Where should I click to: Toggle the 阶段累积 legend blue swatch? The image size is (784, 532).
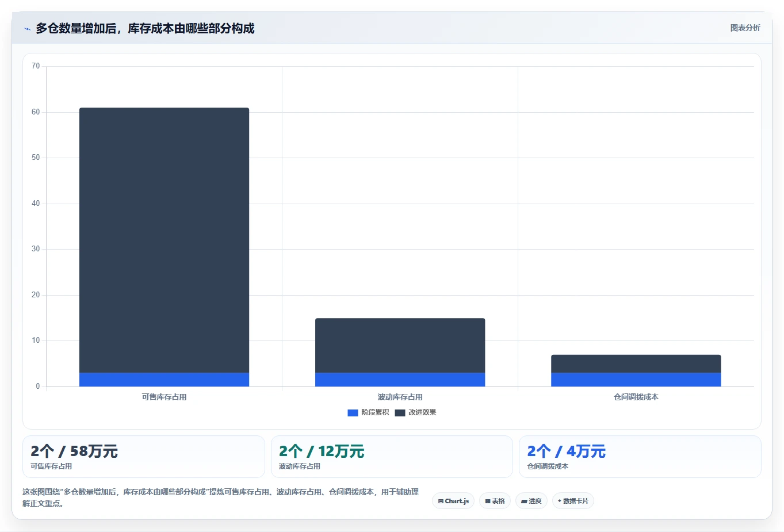[x=353, y=412]
